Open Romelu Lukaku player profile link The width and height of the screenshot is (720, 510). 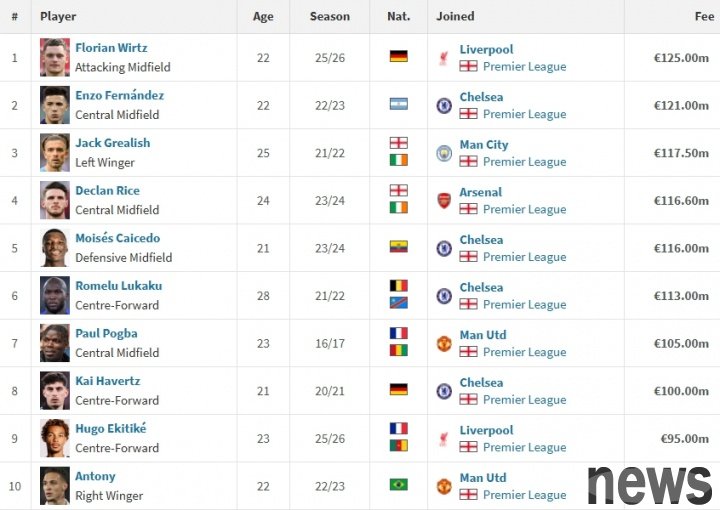pos(118,286)
